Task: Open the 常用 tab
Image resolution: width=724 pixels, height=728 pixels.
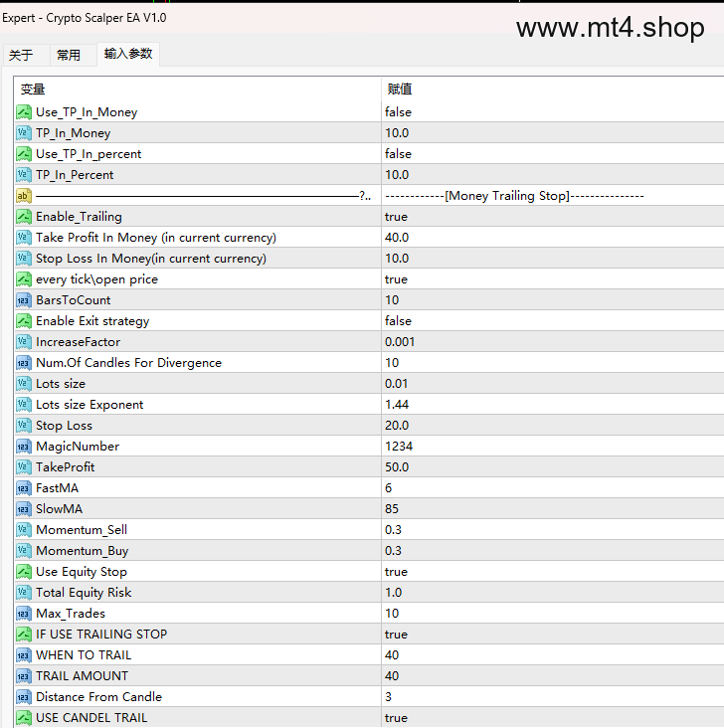Action: (x=69, y=56)
